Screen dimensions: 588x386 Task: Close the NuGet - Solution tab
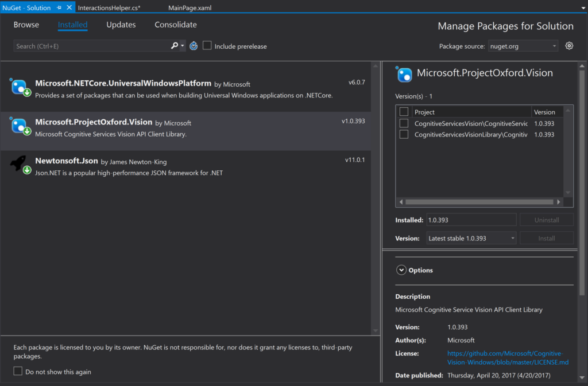pos(69,7)
